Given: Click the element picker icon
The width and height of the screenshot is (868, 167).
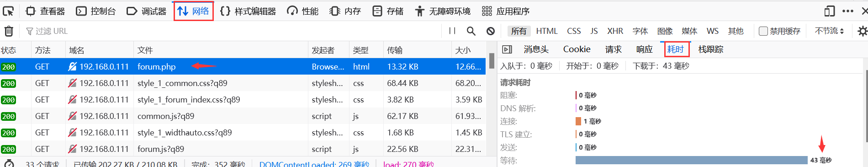Looking at the screenshot, I should tap(8, 11).
